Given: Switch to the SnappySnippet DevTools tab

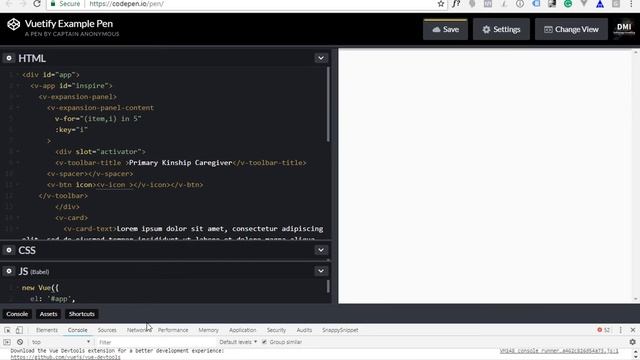Looking at the screenshot, I should (x=340, y=330).
